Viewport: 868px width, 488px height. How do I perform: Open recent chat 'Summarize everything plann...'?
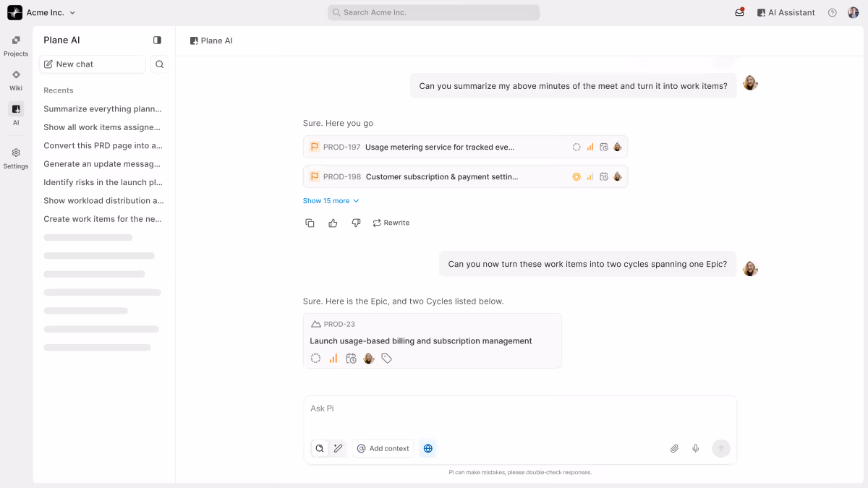tap(103, 109)
